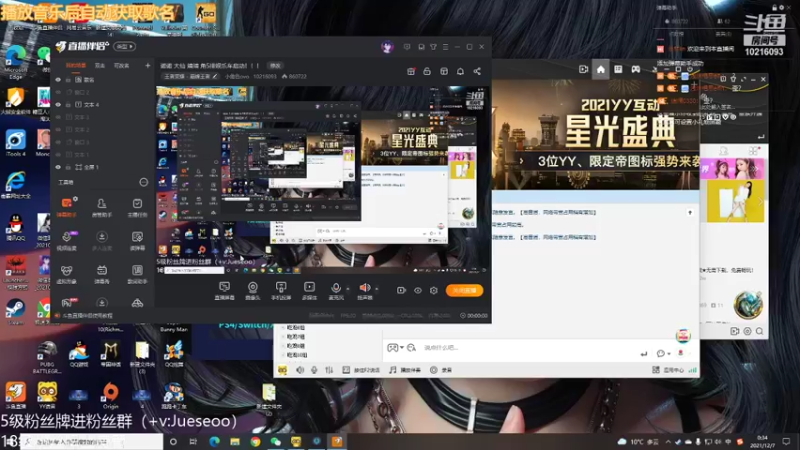Click the equalizer mixer icon in the YY bottom toolbar
The height and width of the screenshot is (450, 800).
329,370
